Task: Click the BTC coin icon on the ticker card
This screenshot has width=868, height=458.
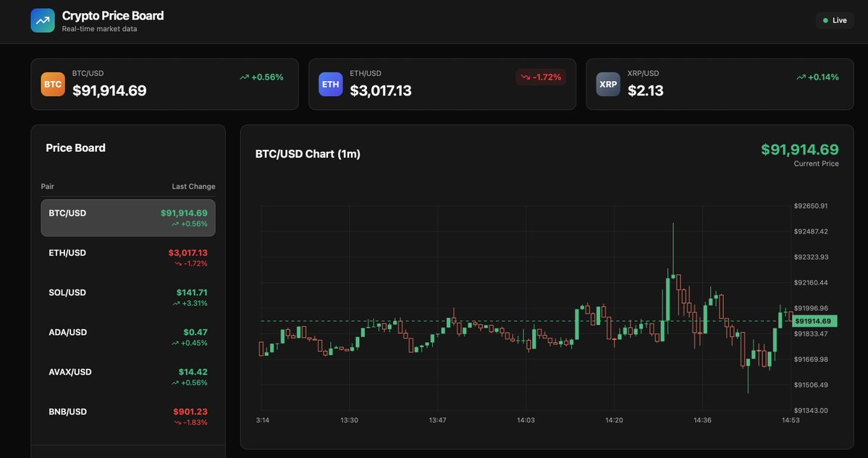Action: click(51, 83)
